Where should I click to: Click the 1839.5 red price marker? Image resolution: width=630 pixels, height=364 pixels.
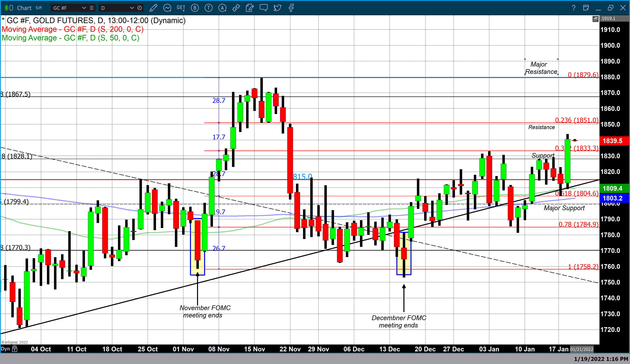click(x=612, y=141)
